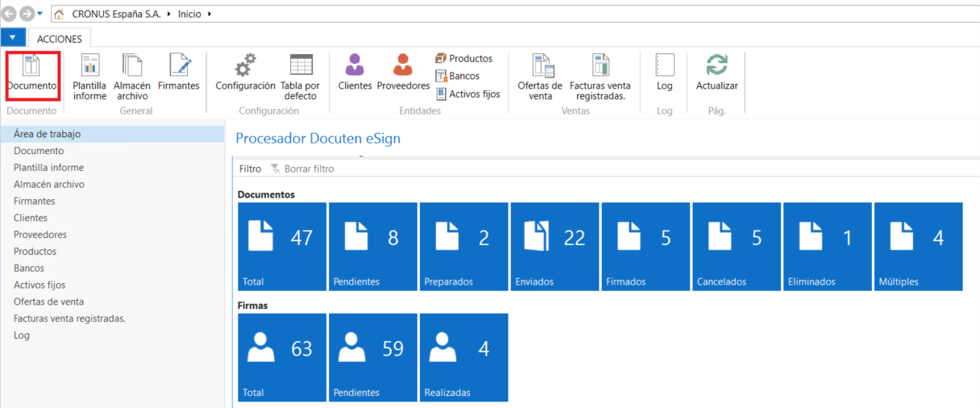Open Proveedores ribbon icon
Screen dimensions: 980x408
tap(403, 73)
